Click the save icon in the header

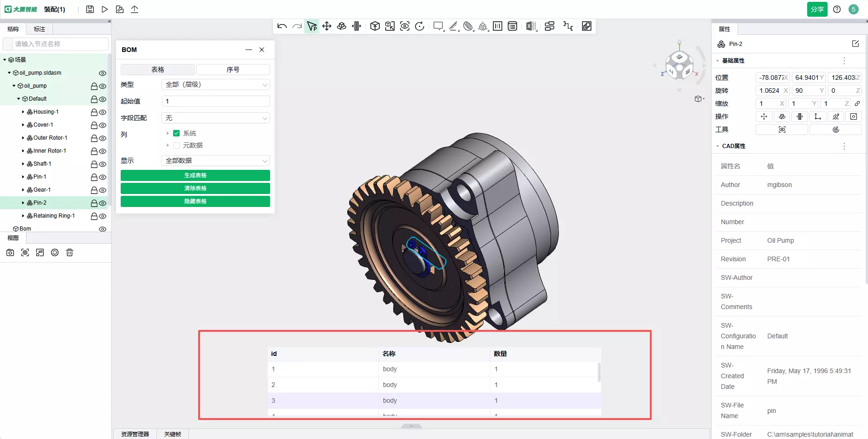click(x=90, y=9)
